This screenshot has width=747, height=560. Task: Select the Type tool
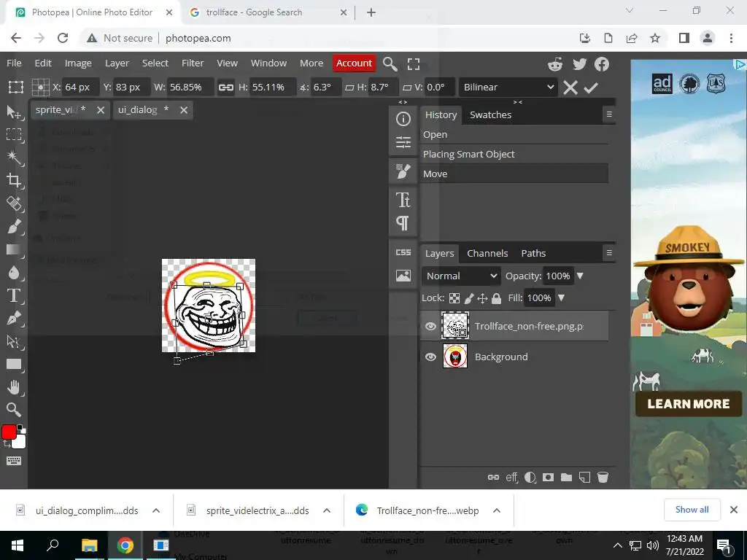[14, 295]
